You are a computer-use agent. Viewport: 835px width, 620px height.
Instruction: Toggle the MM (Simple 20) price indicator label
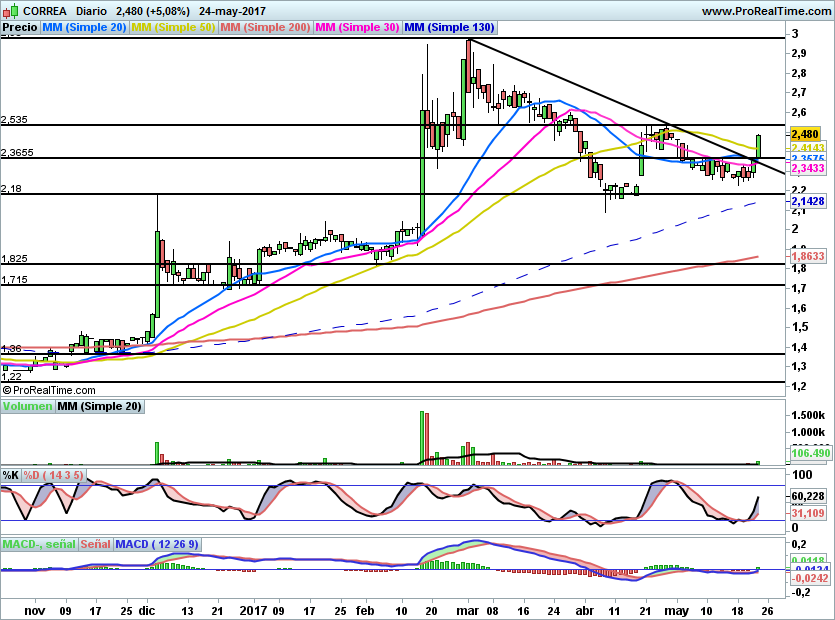pos(84,28)
